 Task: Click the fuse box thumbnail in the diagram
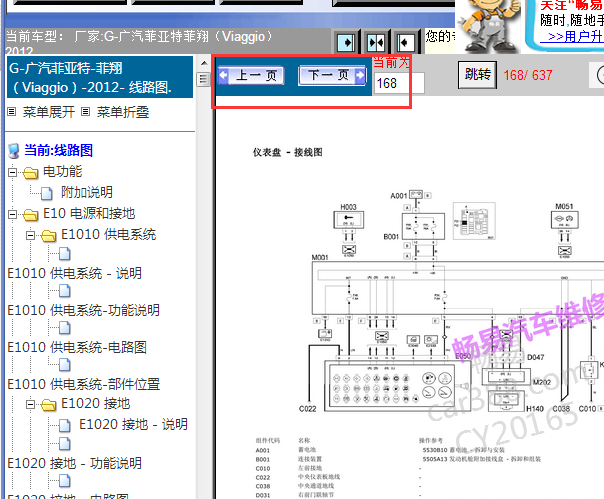coord(474,221)
